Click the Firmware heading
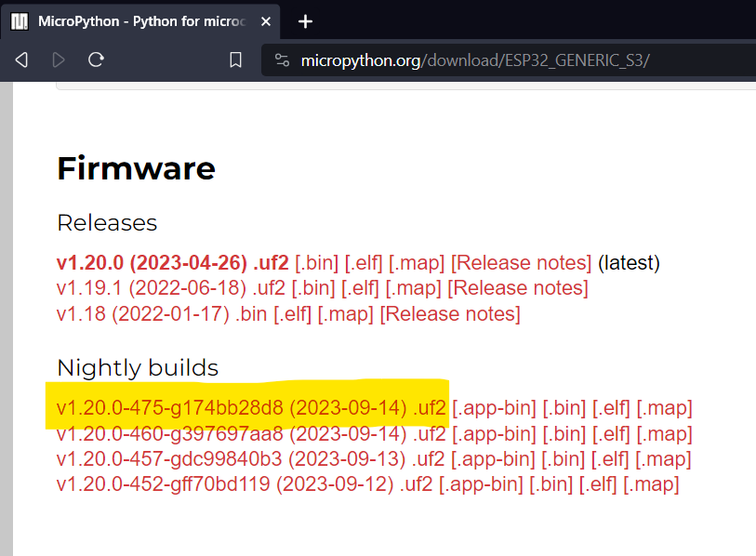 click(x=136, y=168)
